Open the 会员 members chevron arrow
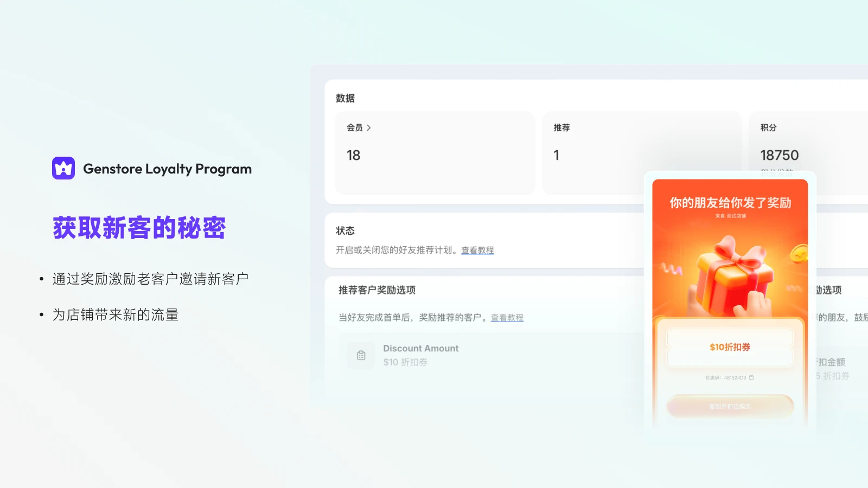Viewport: 868px width, 488px height. (369, 128)
